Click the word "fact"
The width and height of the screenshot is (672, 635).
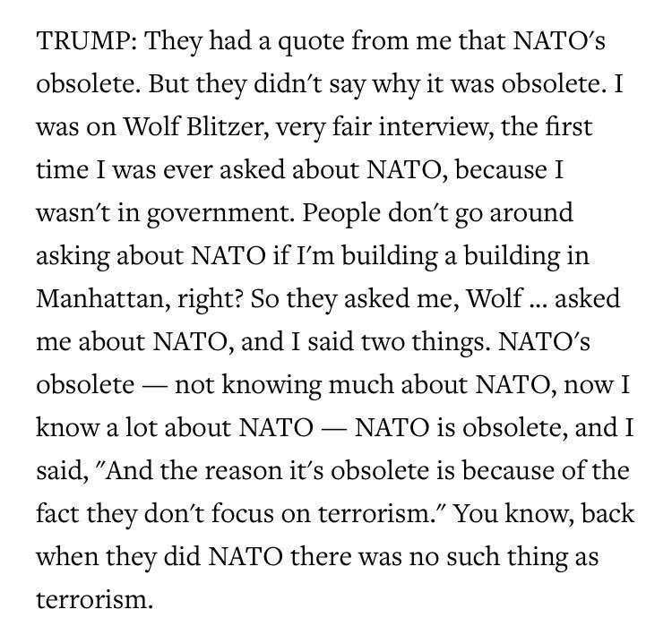[58, 513]
